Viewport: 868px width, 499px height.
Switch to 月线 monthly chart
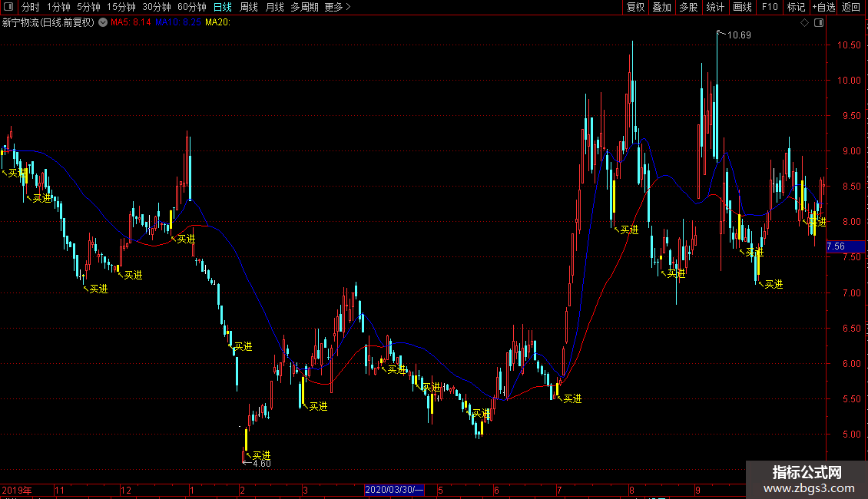pos(274,7)
